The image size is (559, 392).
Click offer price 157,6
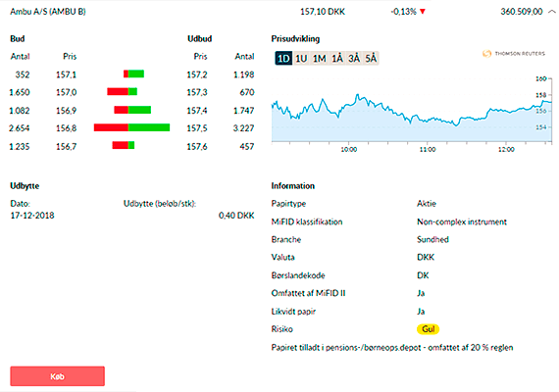pyautogui.click(x=197, y=146)
